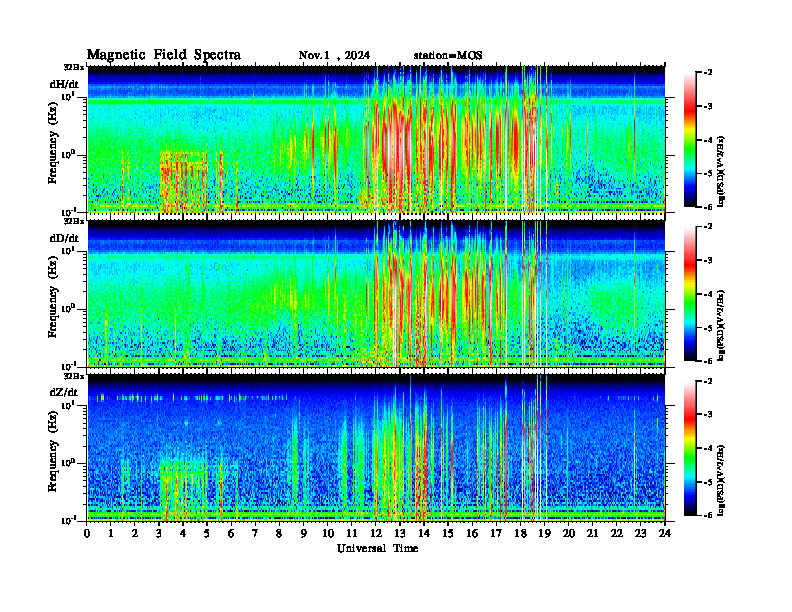Click the dZ/dt spectrogram plot area
Viewport: 792px width, 612px height.
376,448
